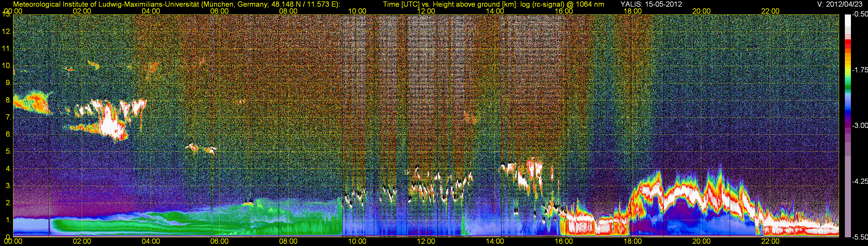This screenshot has height=246, width=868.
Task: Click the '06:00' label on the top time axis
Action: (x=219, y=11)
